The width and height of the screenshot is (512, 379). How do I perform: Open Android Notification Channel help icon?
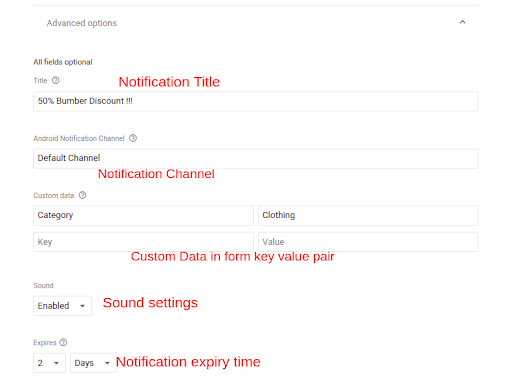[133, 138]
